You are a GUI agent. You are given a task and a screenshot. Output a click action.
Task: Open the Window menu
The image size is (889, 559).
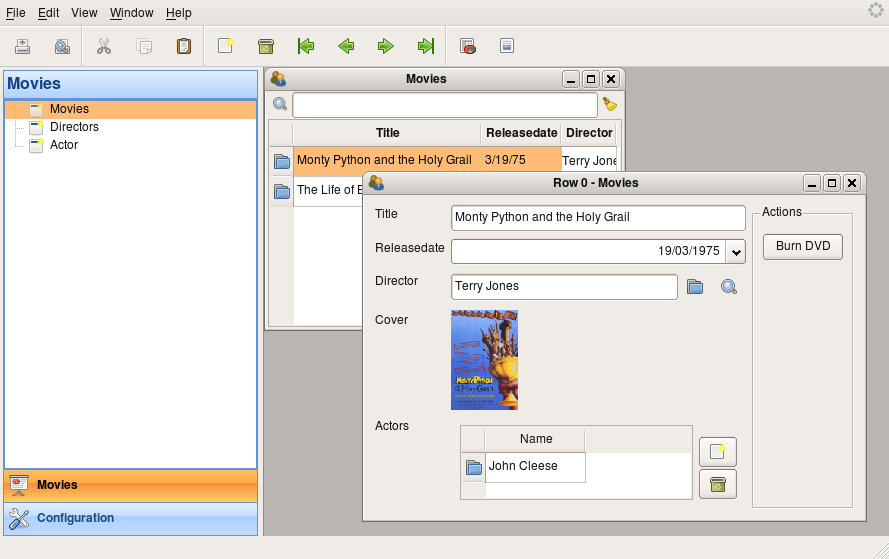132,12
